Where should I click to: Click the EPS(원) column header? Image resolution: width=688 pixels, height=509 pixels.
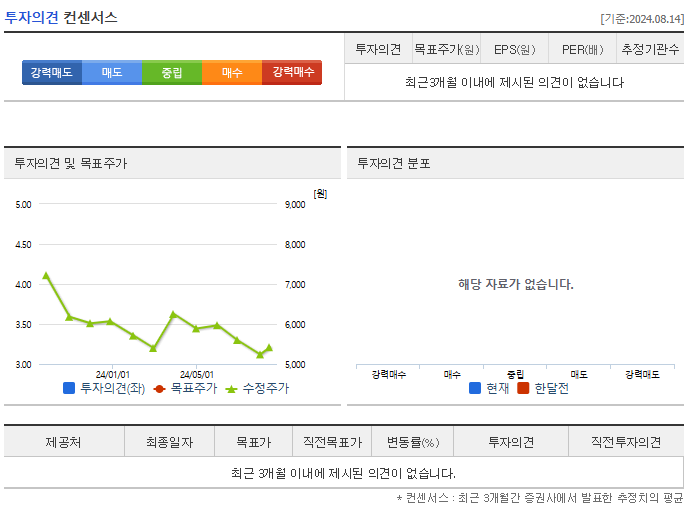point(515,49)
